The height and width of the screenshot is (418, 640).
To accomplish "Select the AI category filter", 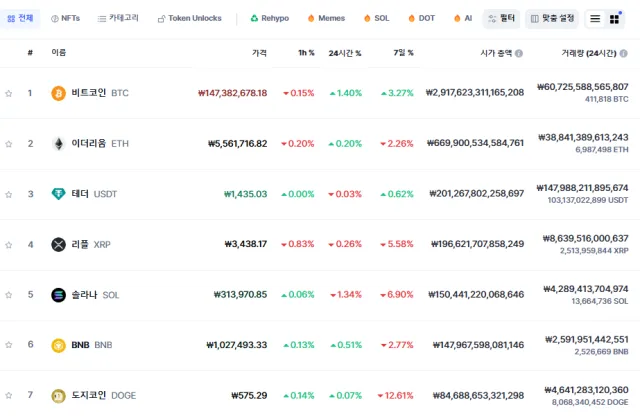I will (463, 18).
